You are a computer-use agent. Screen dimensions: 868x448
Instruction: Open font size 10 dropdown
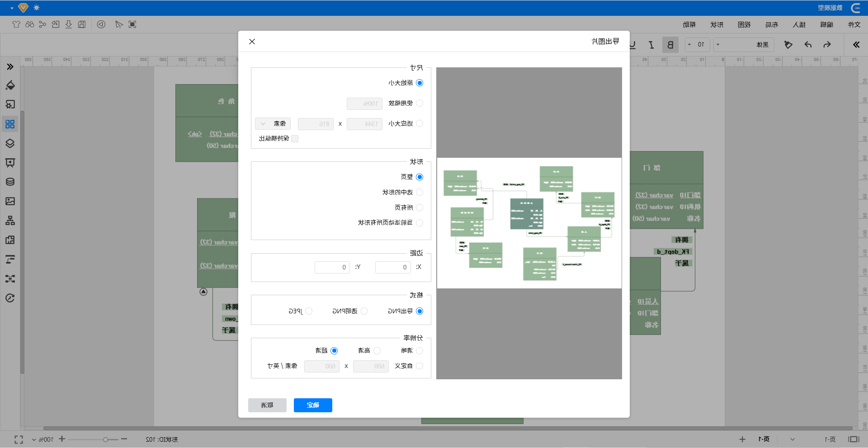coord(698,45)
